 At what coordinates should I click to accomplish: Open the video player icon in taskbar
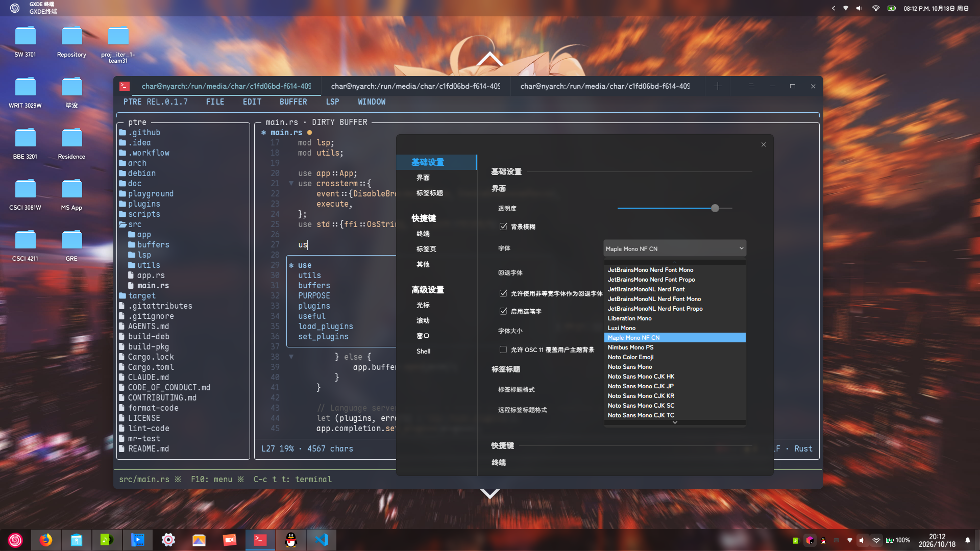(x=138, y=540)
